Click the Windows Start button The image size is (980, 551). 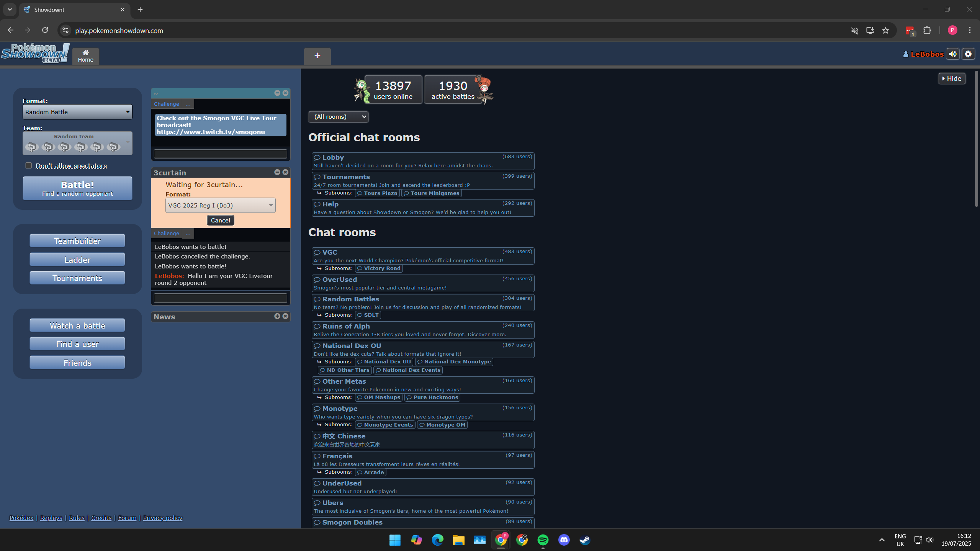pos(395,540)
